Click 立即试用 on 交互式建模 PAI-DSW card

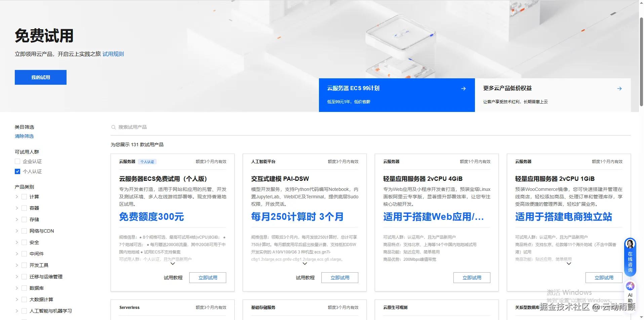click(x=340, y=278)
